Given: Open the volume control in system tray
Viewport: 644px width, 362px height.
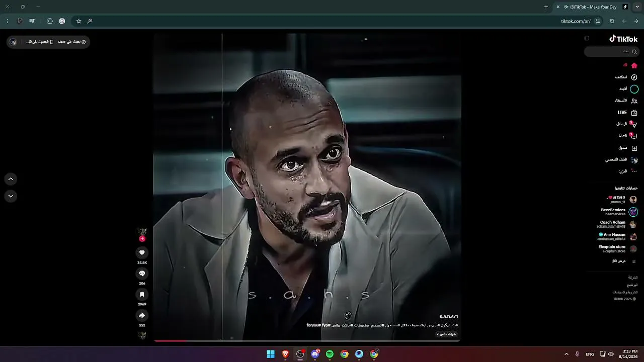Looking at the screenshot, I should click(611, 354).
